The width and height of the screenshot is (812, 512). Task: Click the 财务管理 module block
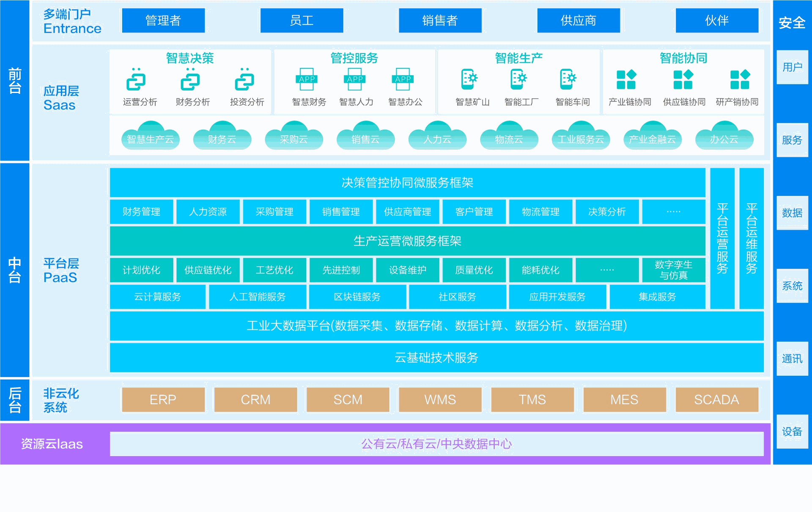tap(142, 211)
